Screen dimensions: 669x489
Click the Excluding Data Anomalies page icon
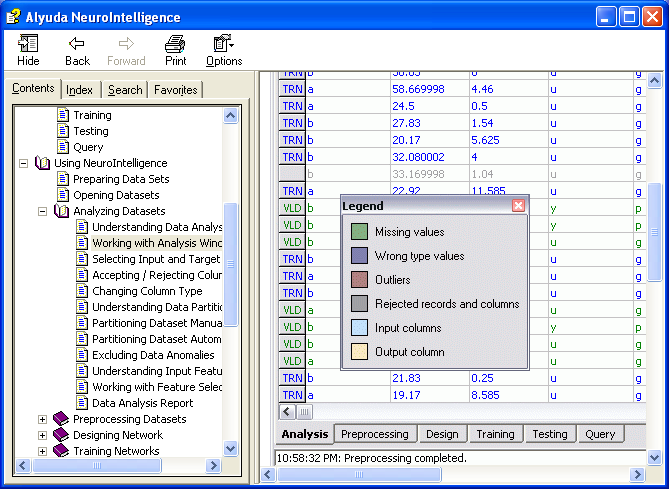tap(82, 355)
